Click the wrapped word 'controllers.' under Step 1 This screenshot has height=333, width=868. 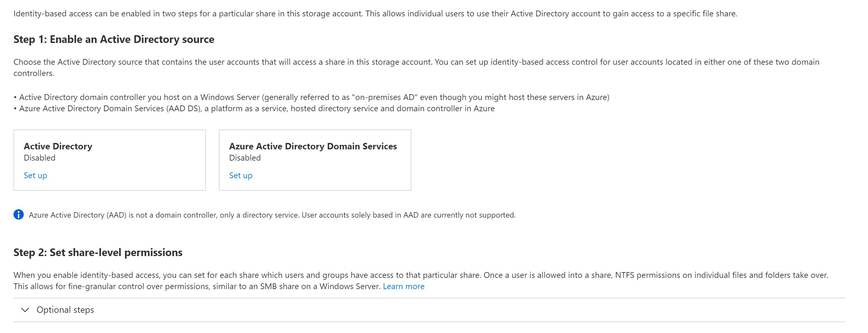coord(34,73)
